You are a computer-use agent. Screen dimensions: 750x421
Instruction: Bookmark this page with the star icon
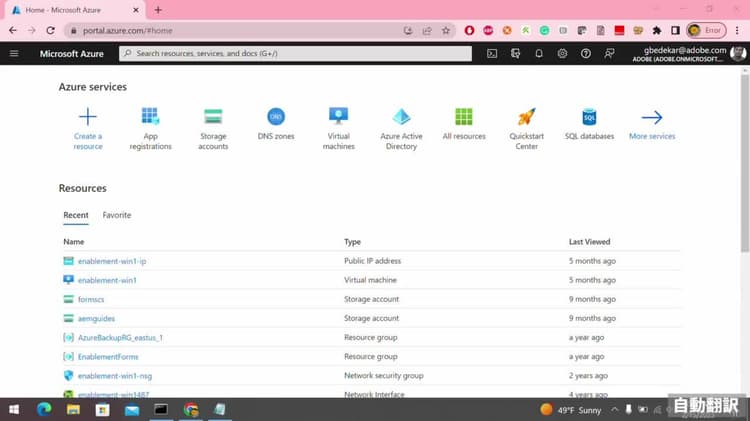446,31
